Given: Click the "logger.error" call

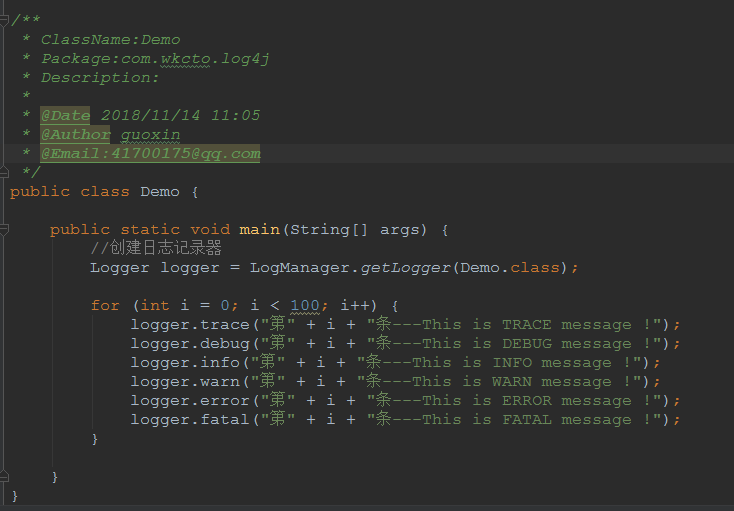Looking at the screenshot, I should point(190,401).
